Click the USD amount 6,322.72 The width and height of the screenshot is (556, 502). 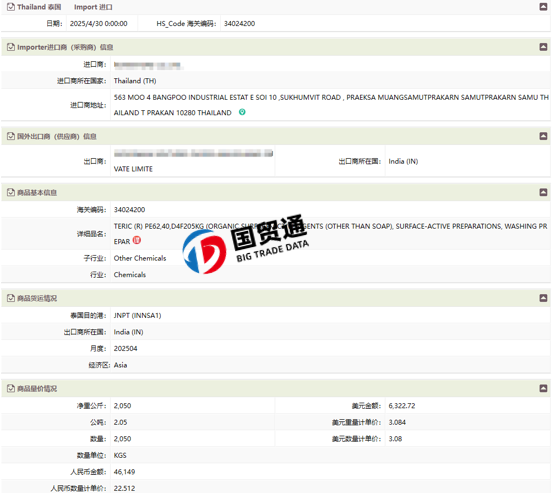pos(402,406)
